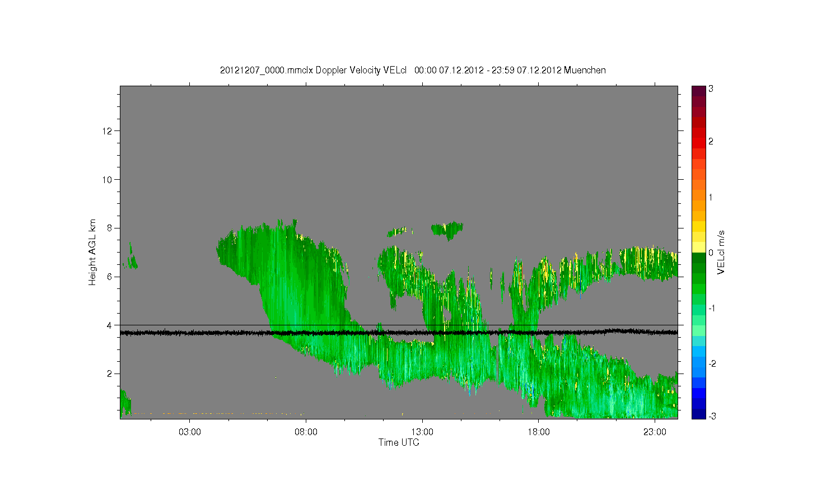Pick the dark maroon colorbar segment near 3
Image resolution: width=840 pixels, height=504 pixels.
point(698,91)
